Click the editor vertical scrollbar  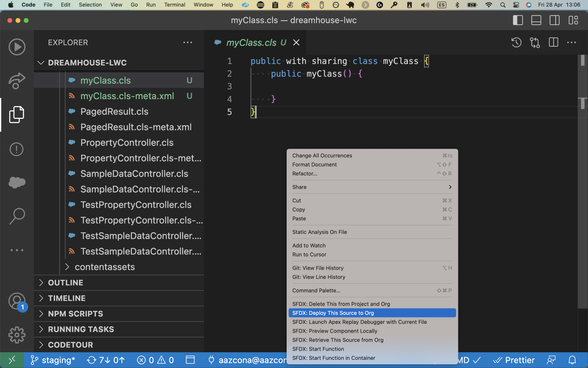[582, 182]
